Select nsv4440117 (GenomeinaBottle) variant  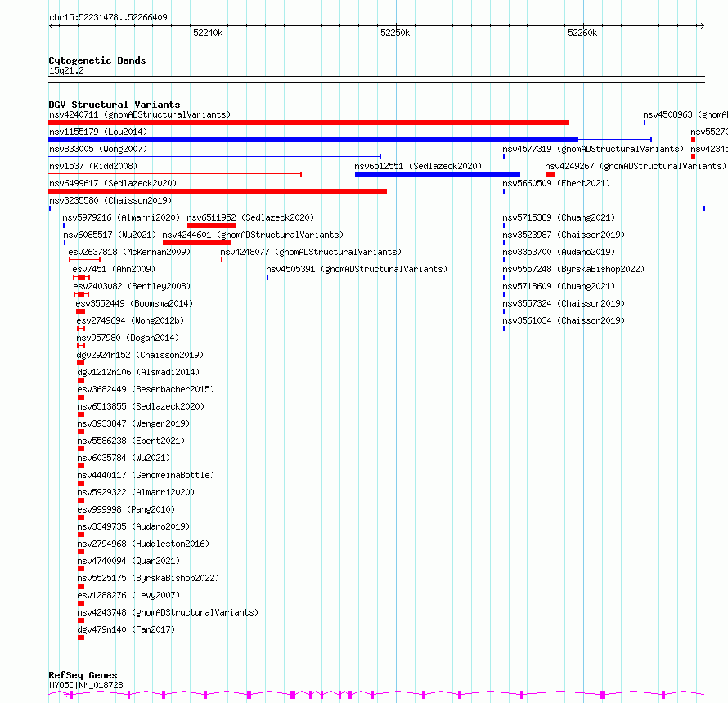[x=146, y=475]
